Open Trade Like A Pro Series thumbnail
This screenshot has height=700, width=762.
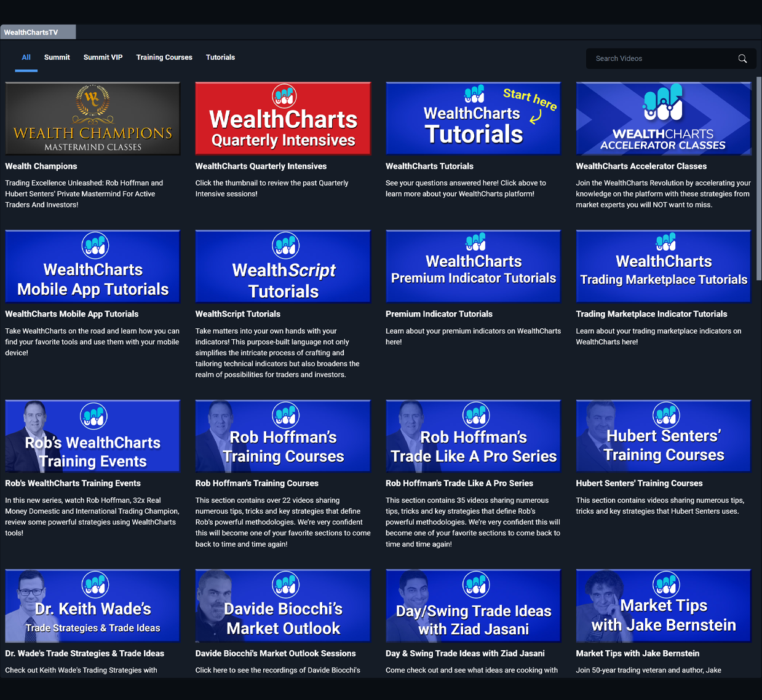pyautogui.click(x=474, y=436)
